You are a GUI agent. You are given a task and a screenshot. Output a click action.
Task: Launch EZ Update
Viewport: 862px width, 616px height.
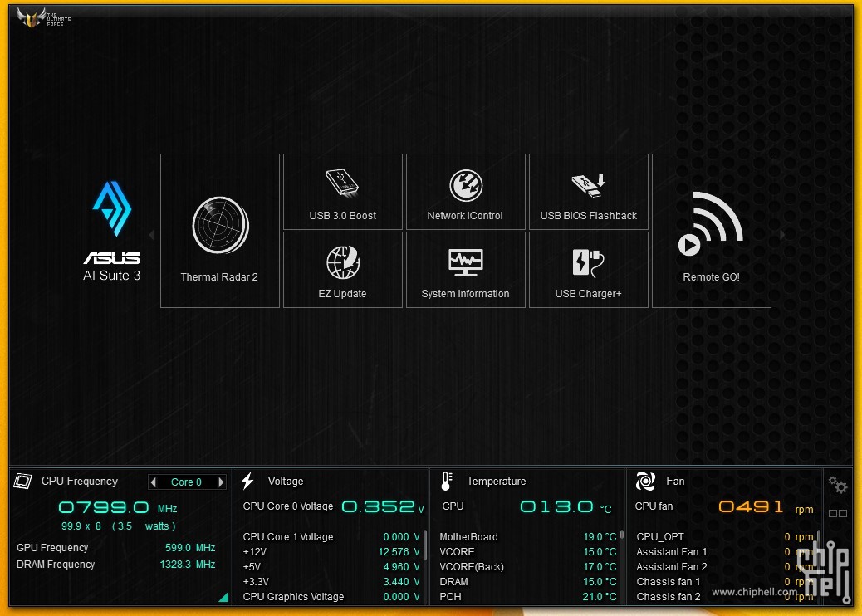[342, 270]
